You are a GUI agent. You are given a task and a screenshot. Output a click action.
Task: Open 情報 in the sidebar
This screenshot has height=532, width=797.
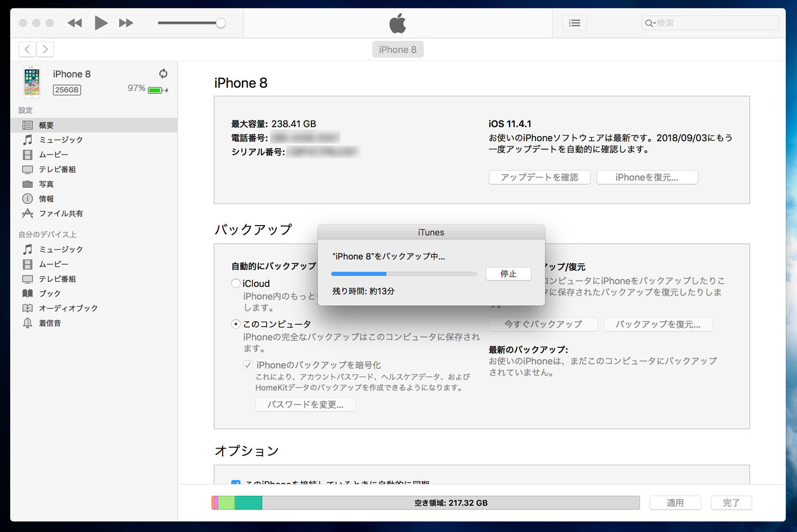94,199
